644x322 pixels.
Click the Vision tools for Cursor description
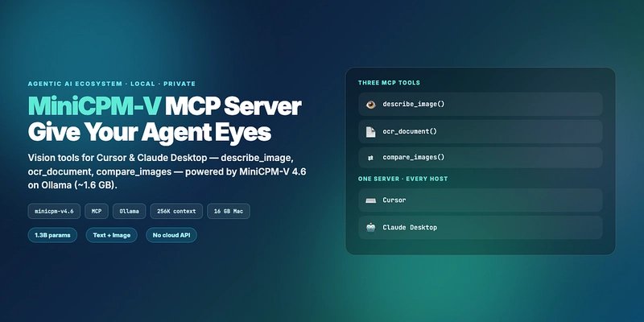coord(167,171)
